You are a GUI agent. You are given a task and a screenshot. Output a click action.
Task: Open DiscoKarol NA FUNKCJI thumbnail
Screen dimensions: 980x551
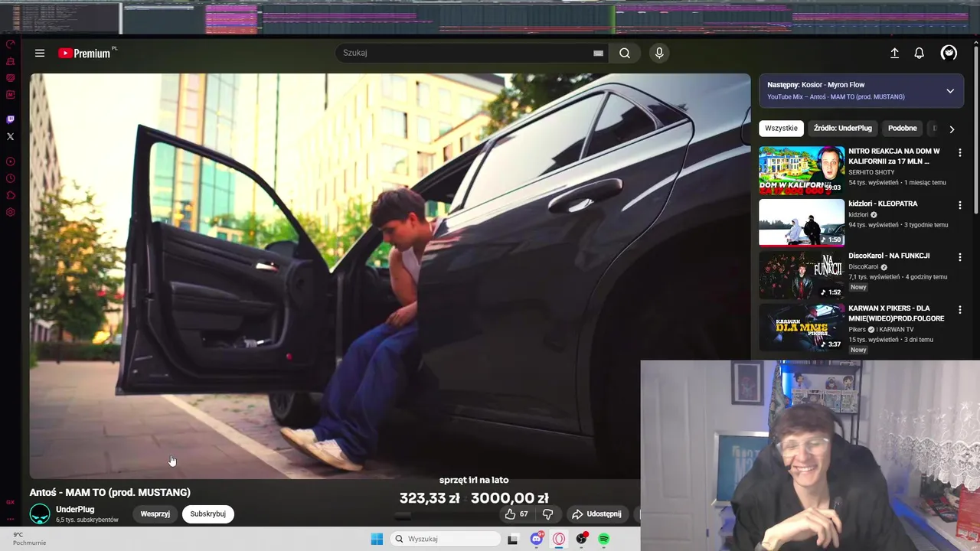click(x=802, y=275)
